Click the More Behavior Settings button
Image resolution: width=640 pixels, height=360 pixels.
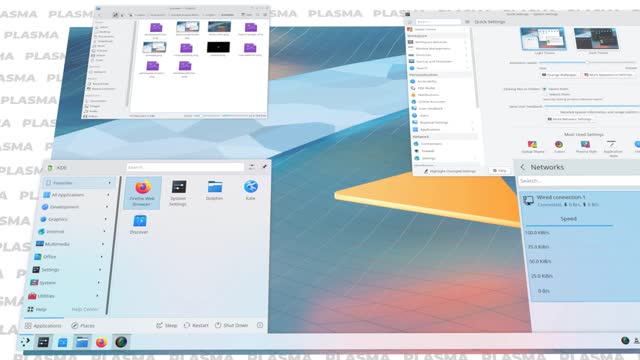click(569, 119)
